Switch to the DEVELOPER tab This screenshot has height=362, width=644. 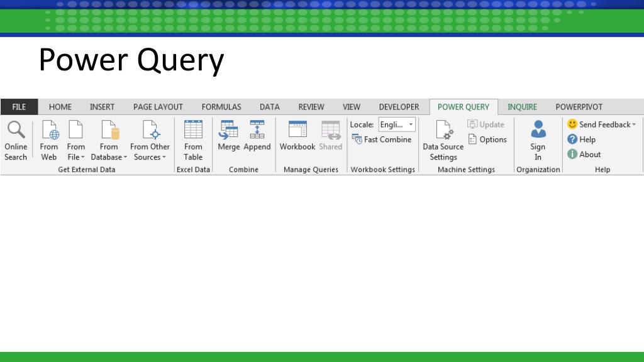399,107
